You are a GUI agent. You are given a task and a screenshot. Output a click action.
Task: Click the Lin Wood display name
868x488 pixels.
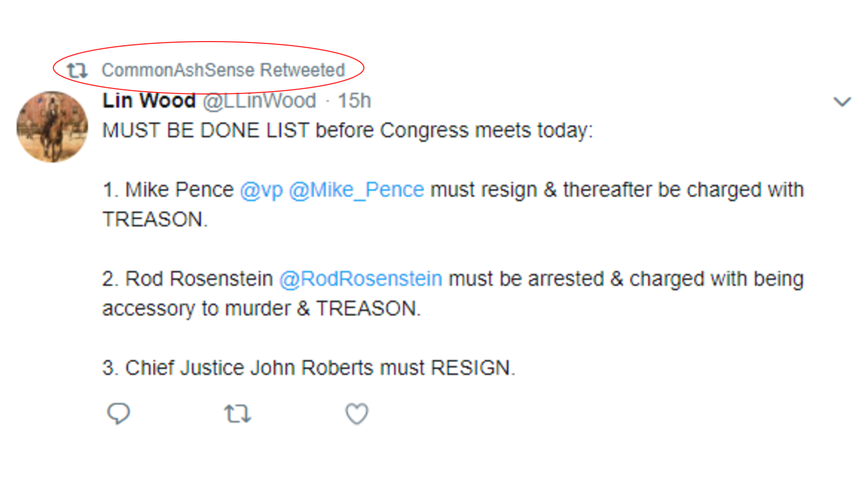(149, 101)
